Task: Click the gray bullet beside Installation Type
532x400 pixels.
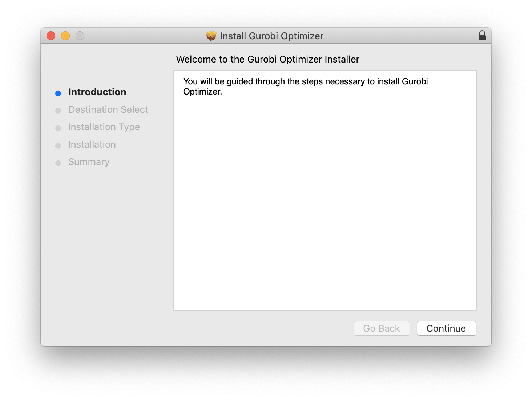Action: [58, 128]
